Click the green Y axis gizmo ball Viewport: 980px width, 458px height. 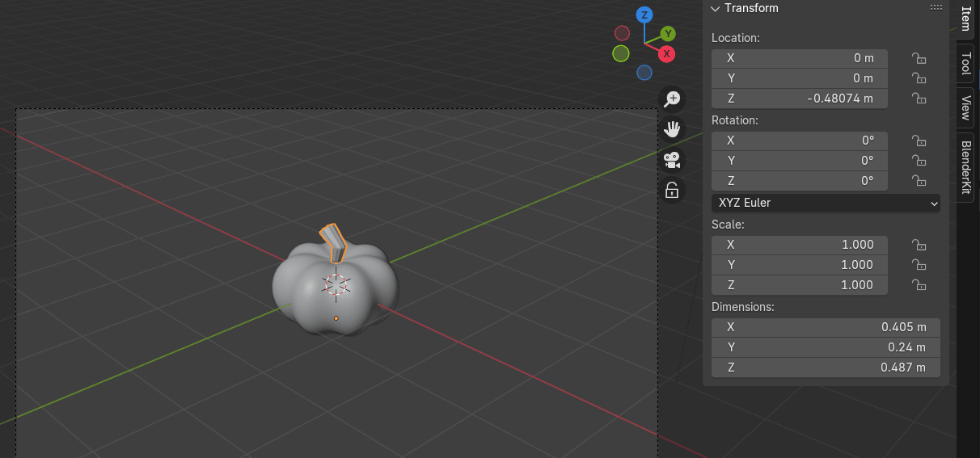668,33
